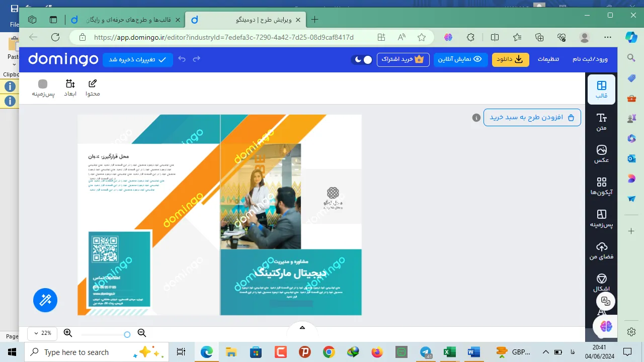Image resolution: width=644 pixels, height=362 pixels.
Task: Click the QR code on the design
Action: point(105,249)
